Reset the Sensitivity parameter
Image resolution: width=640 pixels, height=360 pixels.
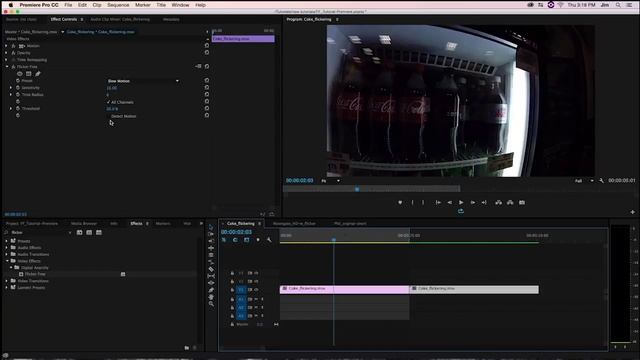207,87
